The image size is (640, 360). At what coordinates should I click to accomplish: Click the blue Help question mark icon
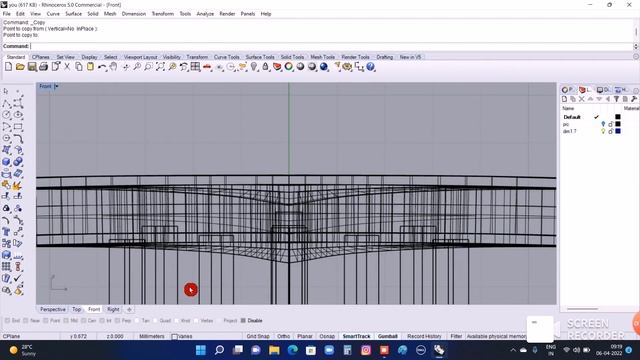tap(371, 67)
